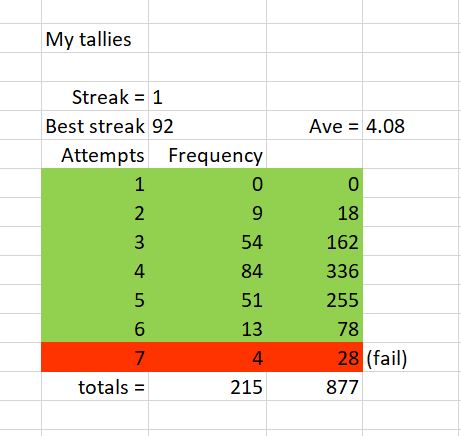
Task: Click the average cell showing 4.08
Action: click(412, 126)
